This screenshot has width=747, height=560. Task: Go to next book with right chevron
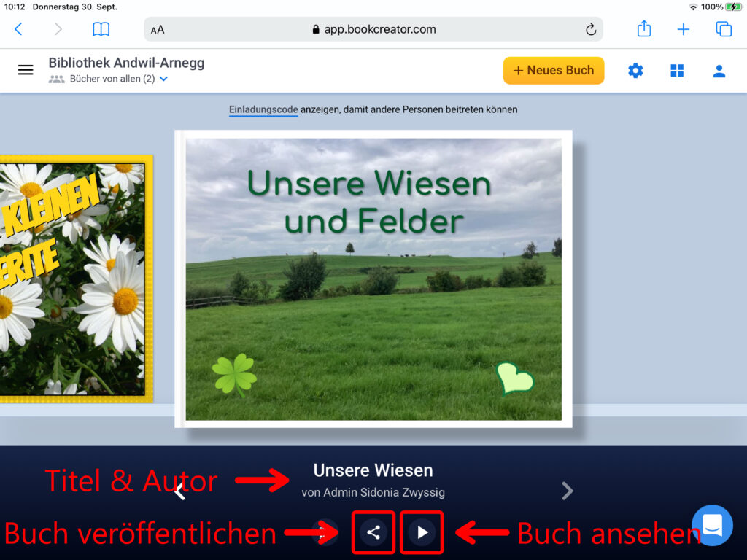[x=567, y=491]
